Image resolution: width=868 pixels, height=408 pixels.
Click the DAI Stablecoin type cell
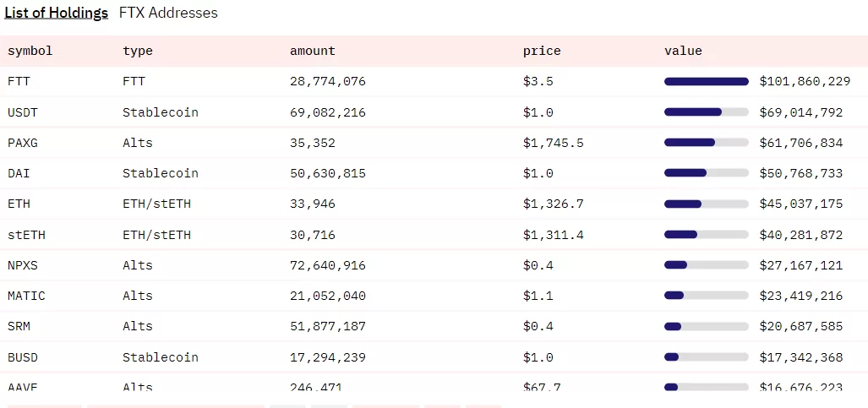(x=160, y=173)
